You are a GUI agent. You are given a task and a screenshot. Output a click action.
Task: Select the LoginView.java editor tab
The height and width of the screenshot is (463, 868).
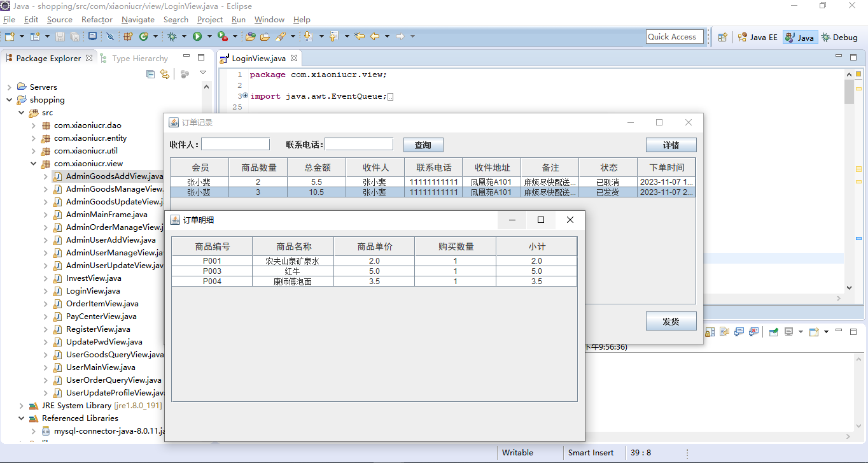(x=258, y=58)
